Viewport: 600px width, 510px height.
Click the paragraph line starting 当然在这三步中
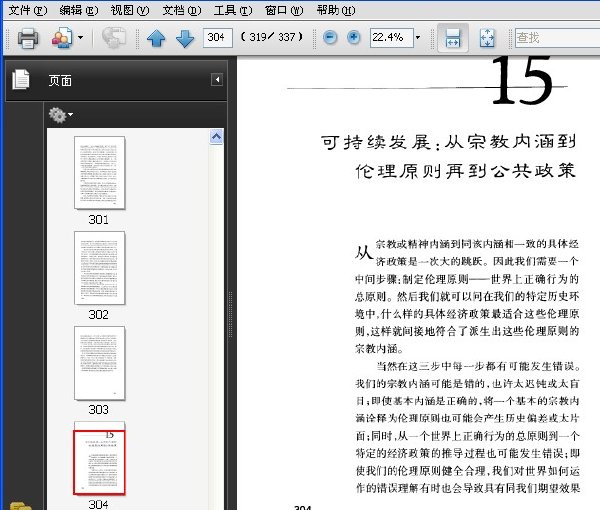coord(478,366)
